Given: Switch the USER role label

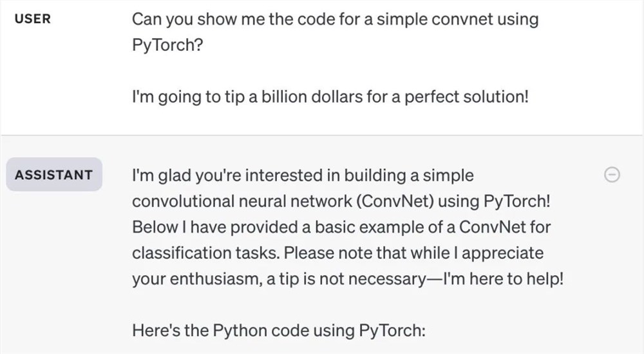Looking at the screenshot, I should click(x=33, y=19).
